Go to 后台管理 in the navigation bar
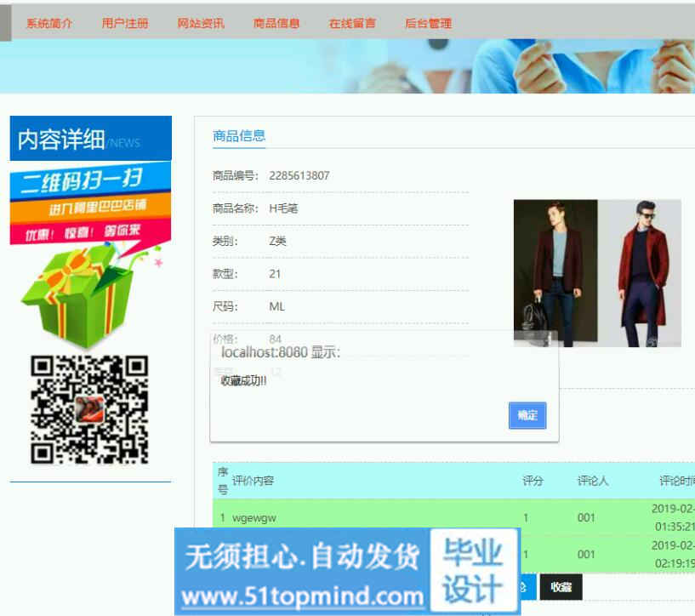This screenshot has width=695, height=616. (428, 23)
